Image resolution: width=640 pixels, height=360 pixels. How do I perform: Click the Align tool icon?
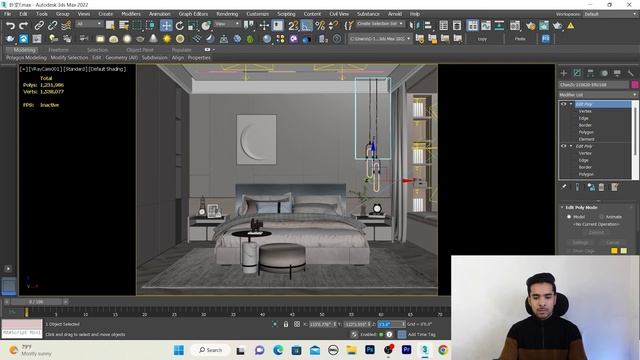pyautogui.click(x=428, y=26)
